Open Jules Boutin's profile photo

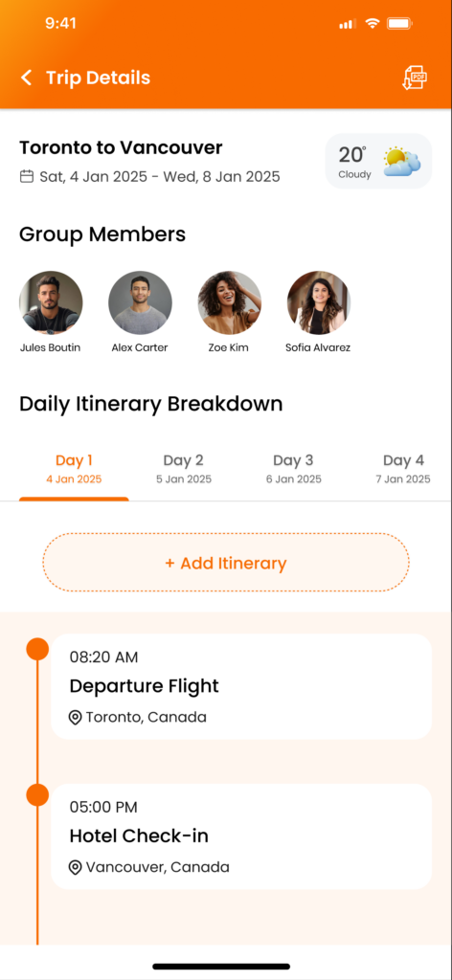click(x=51, y=302)
